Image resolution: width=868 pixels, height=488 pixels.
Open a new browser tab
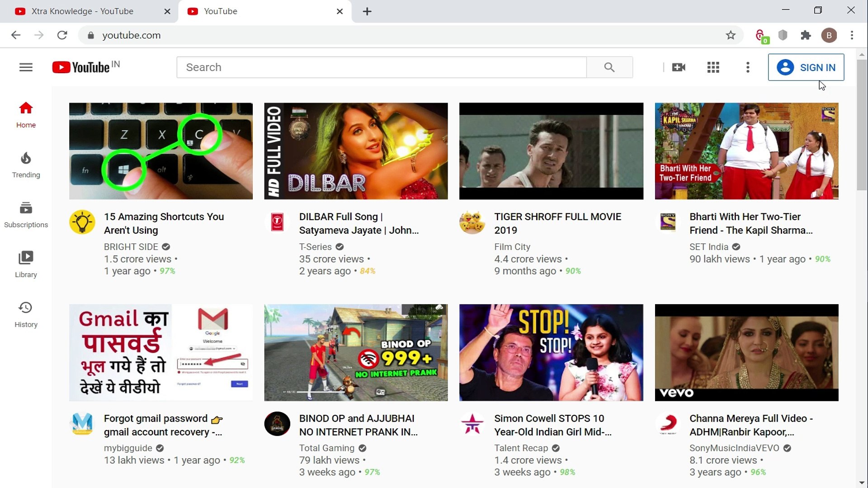coord(367,11)
